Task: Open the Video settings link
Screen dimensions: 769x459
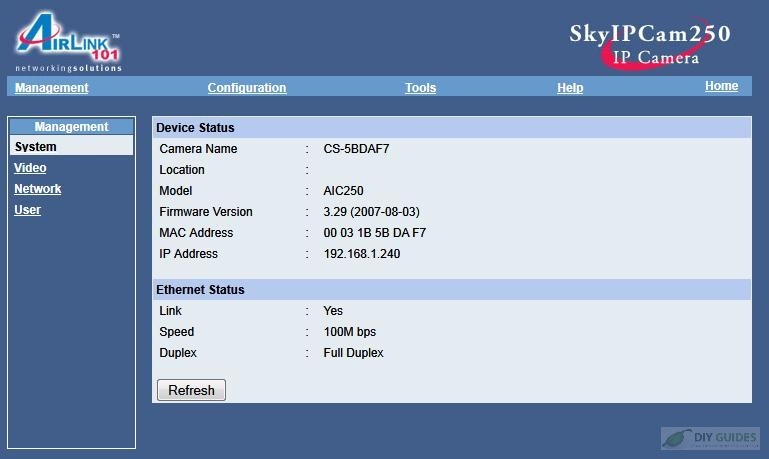Action: pyautogui.click(x=30, y=168)
